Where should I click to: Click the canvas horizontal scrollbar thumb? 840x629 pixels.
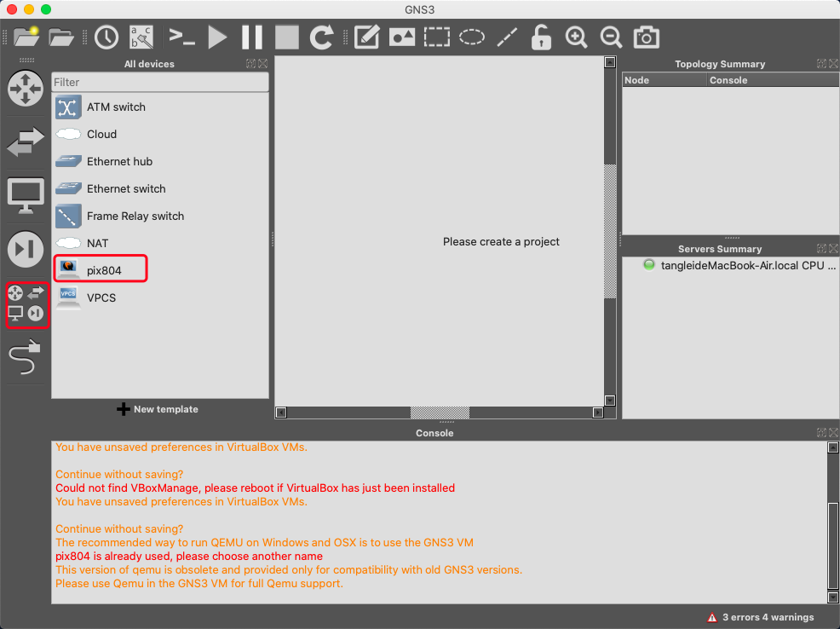pos(440,413)
